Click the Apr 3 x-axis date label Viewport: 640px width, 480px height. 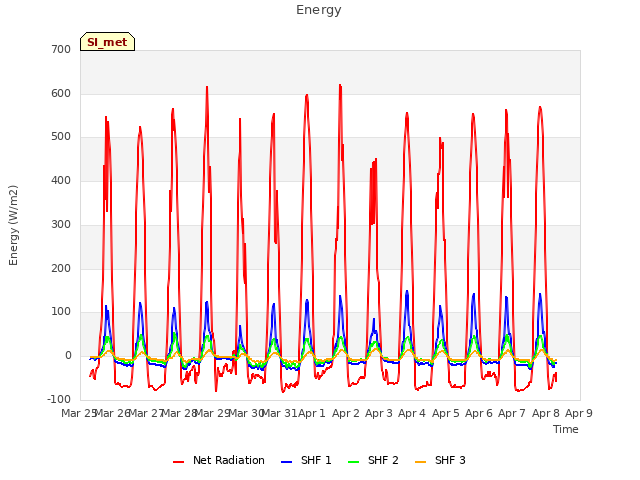379,413
